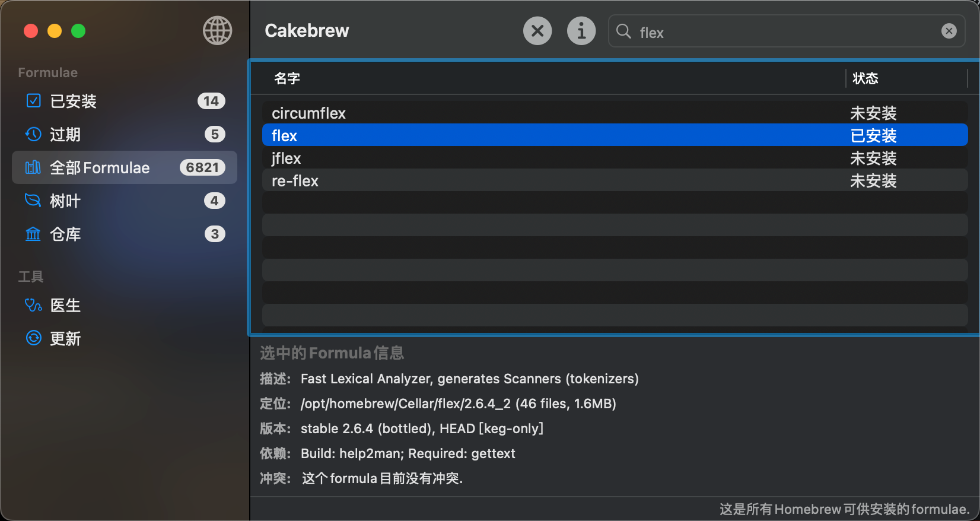Open the 树叶 sidebar section
Image resolution: width=980 pixels, height=521 pixels.
pyautogui.click(x=125, y=201)
